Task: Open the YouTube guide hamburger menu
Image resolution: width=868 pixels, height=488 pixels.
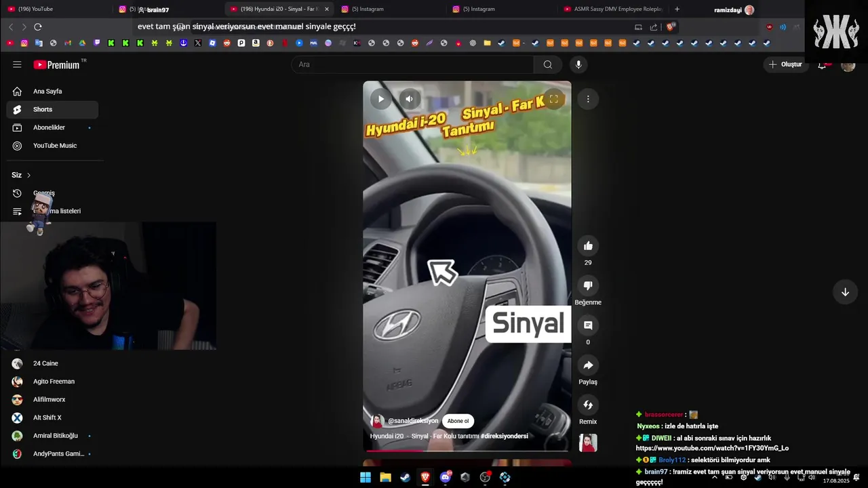Action: tap(17, 64)
